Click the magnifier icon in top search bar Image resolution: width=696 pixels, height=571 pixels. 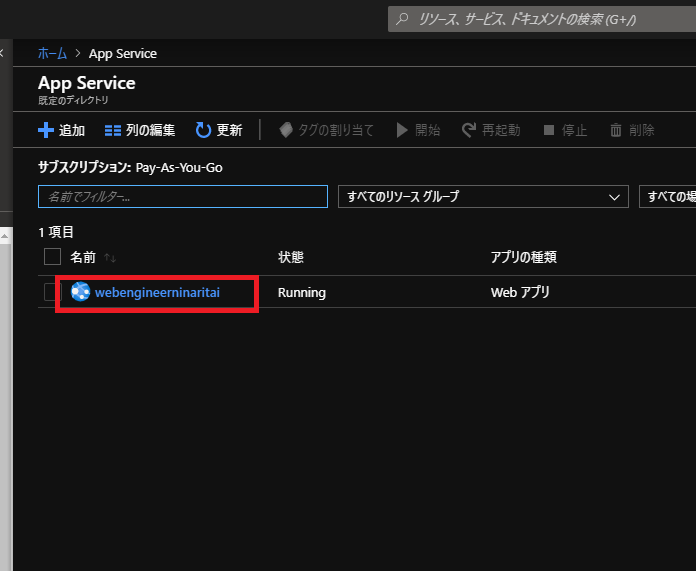(402, 19)
